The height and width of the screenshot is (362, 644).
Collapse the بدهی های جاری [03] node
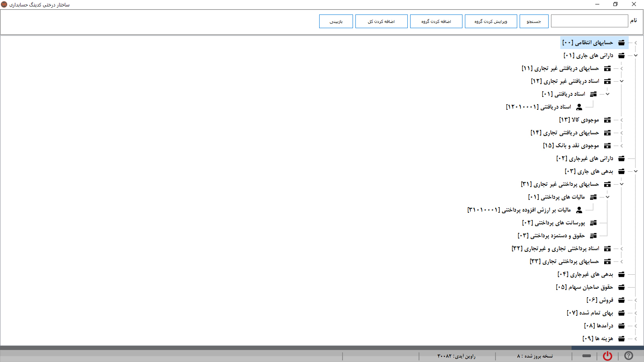(636, 171)
